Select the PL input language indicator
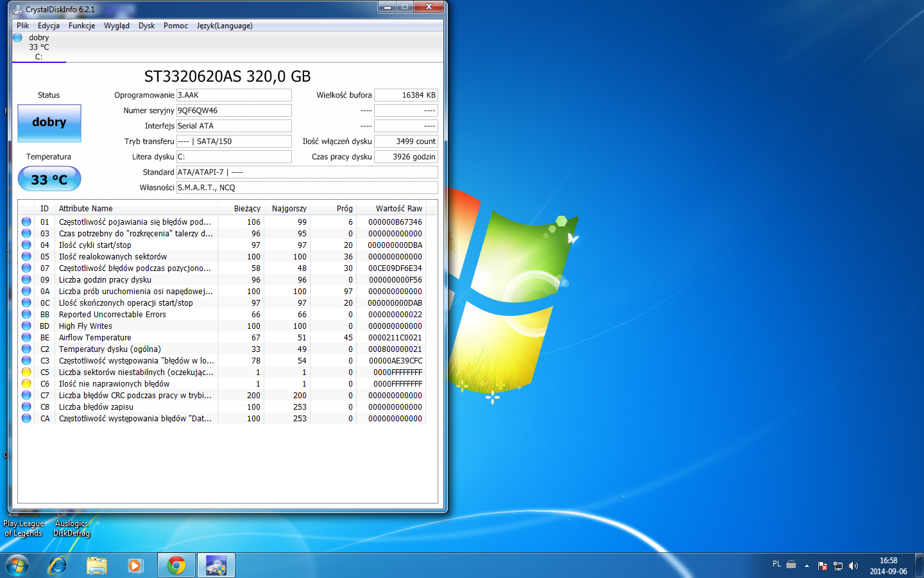Image resolution: width=924 pixels, height=578 pixels. 776,564
